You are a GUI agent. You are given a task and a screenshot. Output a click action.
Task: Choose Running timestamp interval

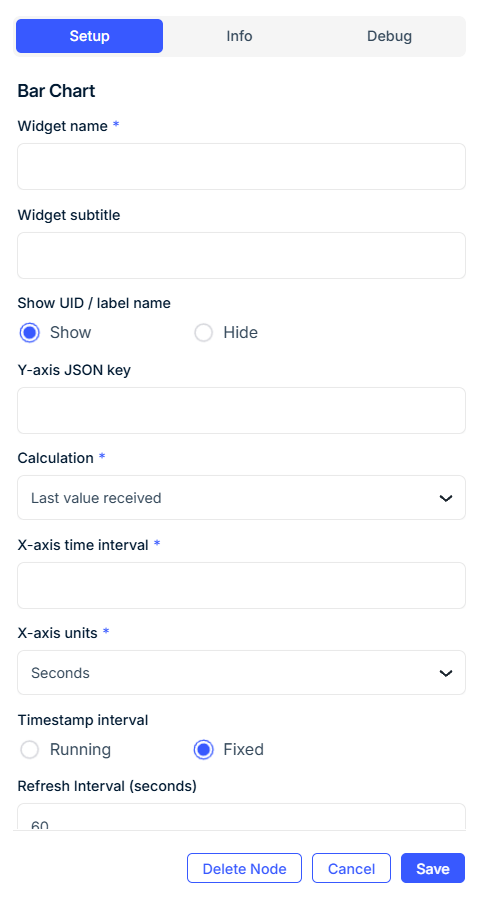click(x=30, y=749)
